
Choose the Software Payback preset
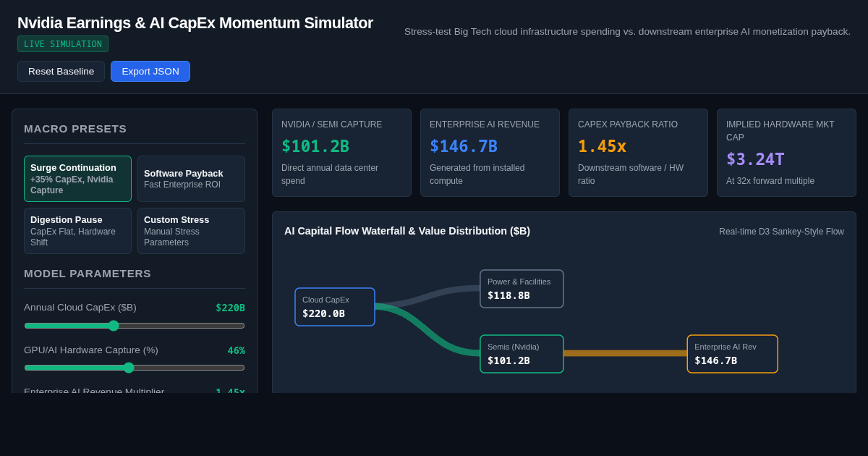(191, 179)
